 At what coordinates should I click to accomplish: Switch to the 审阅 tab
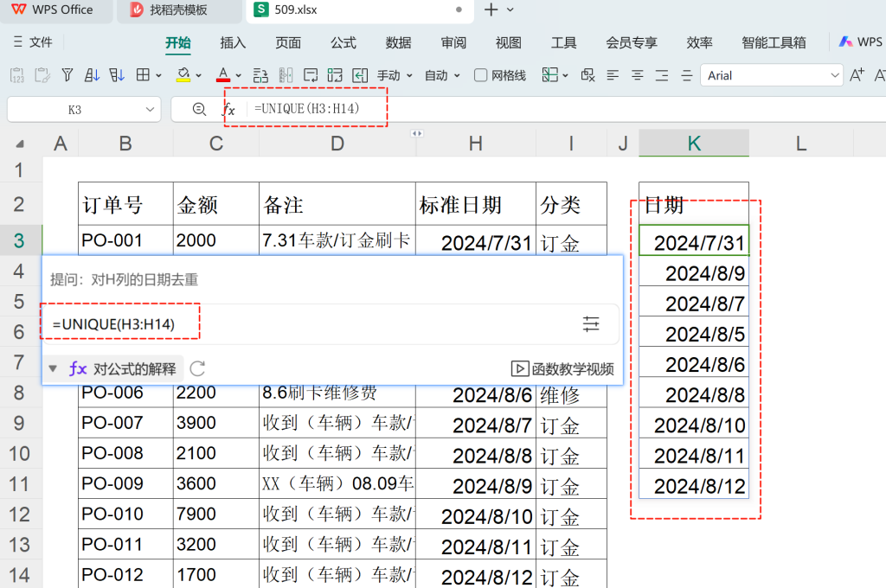coord(453,42)
